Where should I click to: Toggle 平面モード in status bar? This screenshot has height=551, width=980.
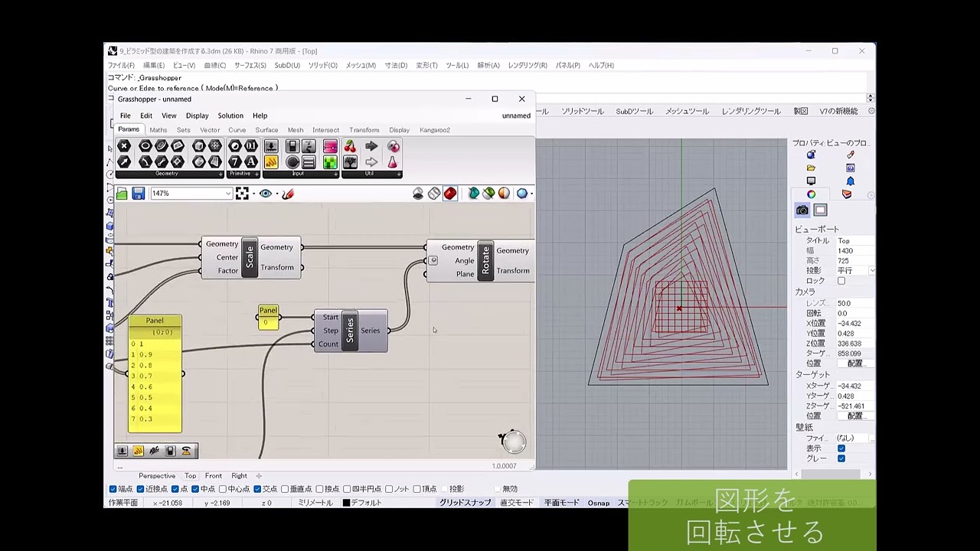[562, 503]
